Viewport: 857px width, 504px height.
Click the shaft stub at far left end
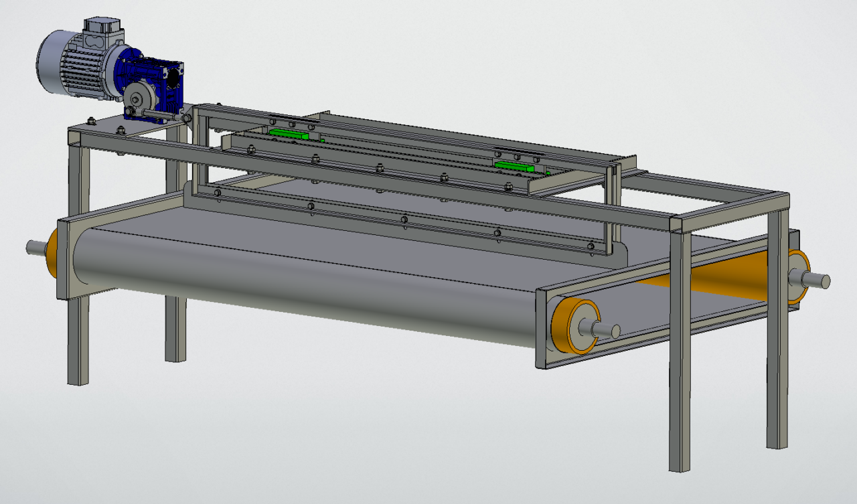(35, 248)
